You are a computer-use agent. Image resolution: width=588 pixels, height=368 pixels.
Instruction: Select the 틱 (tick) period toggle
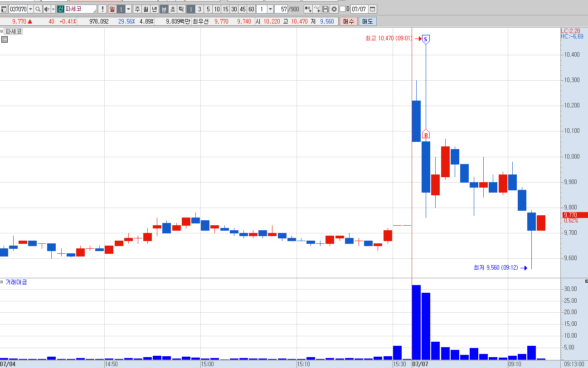[181, 9]
